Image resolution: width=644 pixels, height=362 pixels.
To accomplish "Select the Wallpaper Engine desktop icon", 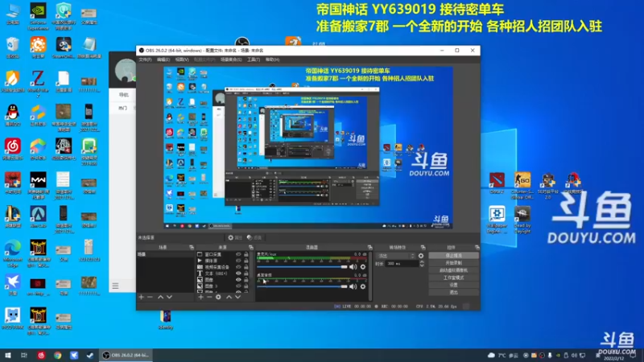I will tap(497, 220).
